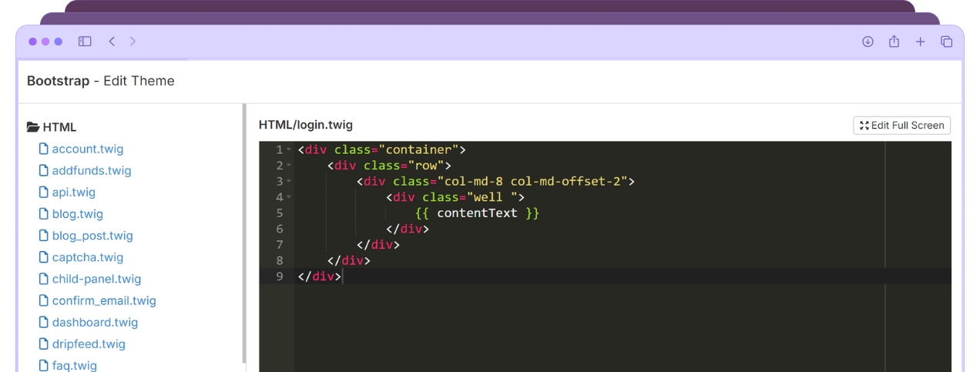The width and height of the screenshot is (980, 372).
Task: Open blog_post.twig in the editor
Action: click(92, 236)
